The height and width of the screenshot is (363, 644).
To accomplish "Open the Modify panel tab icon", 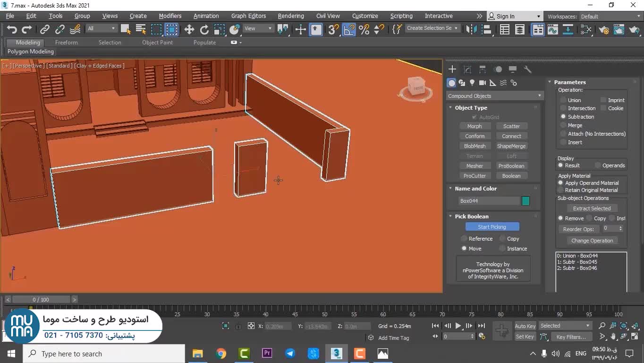I will [x=467, y=69].
